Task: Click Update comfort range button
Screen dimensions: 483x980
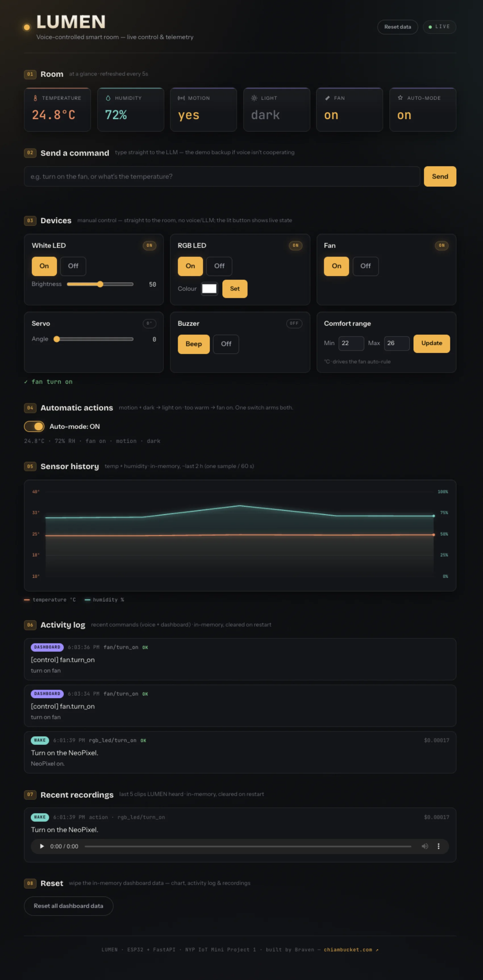Action: click(432, 343)
